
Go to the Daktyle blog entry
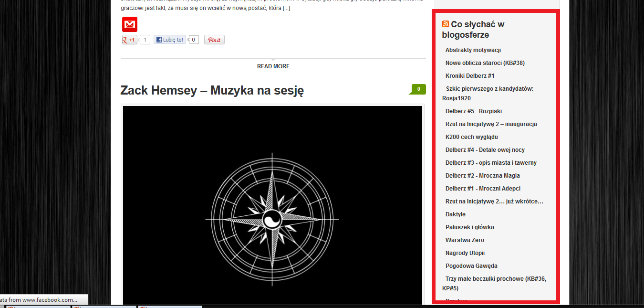pos(455,214)
